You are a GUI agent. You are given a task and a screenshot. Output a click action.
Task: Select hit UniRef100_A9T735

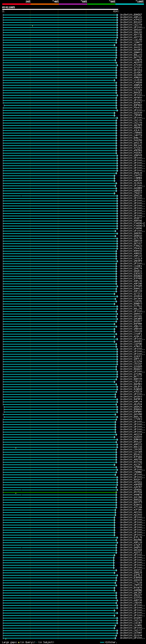pyautogui.click(x=131, y=37)
